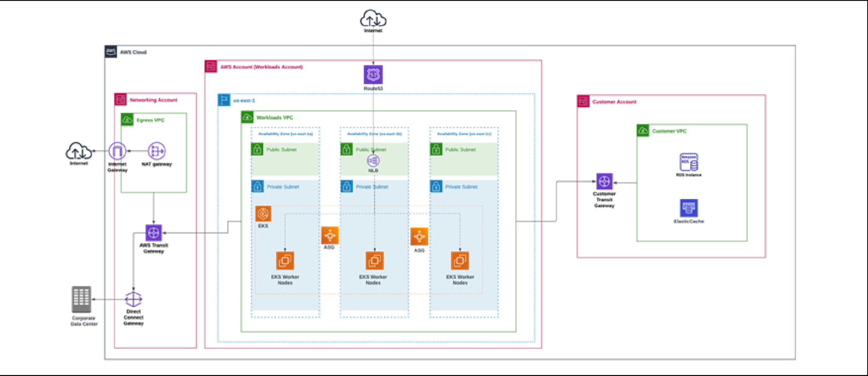The image size is (868, 376).
Task: Click the Customer Transit Gateway icon
Action: pyautogui.click(x=604, y=181)
